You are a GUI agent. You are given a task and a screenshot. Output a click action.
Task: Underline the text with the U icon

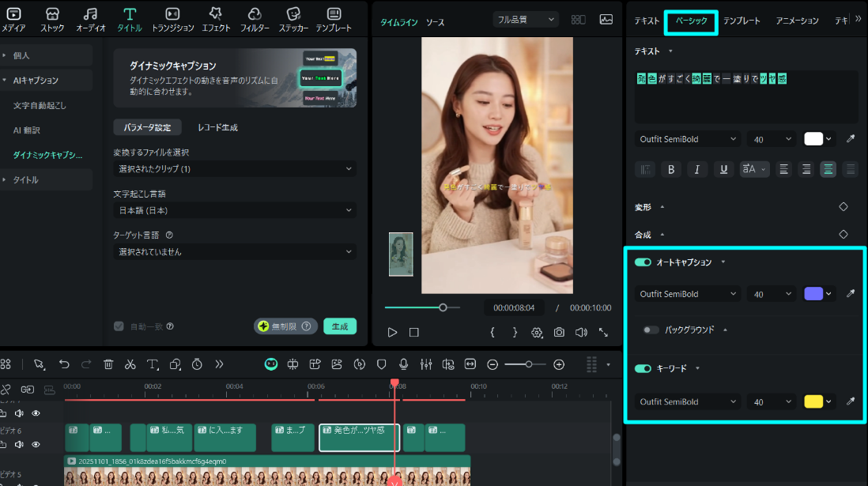723,169
